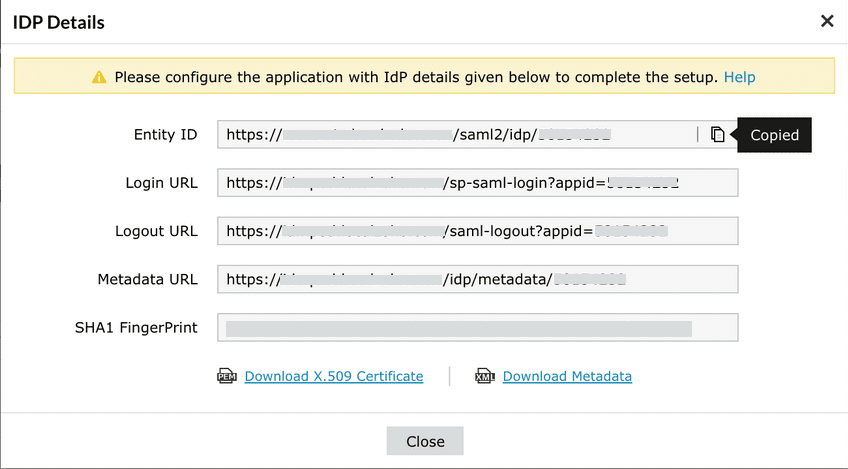Click the XML file icon beside Download Metadata

pos(485,376)
